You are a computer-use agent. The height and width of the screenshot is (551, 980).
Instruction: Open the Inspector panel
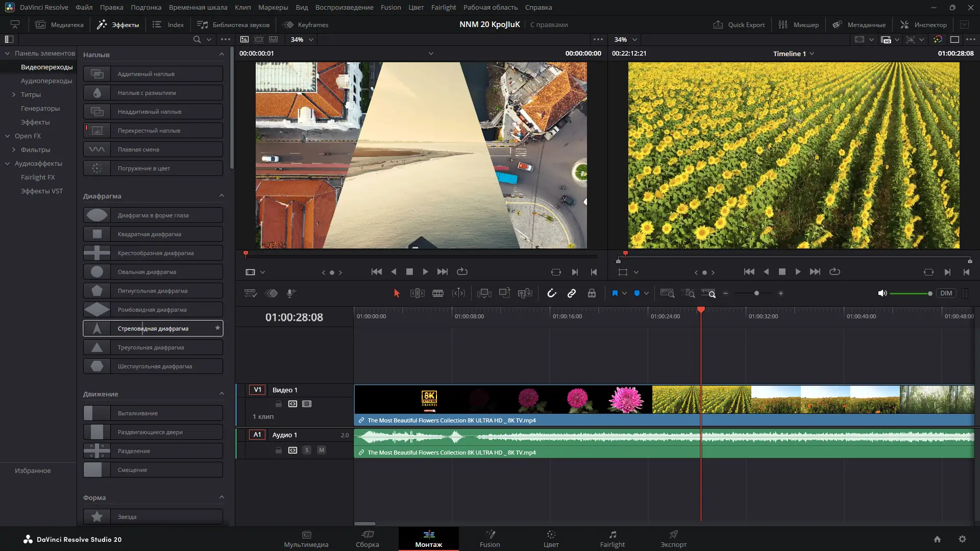tap(923, 24)
